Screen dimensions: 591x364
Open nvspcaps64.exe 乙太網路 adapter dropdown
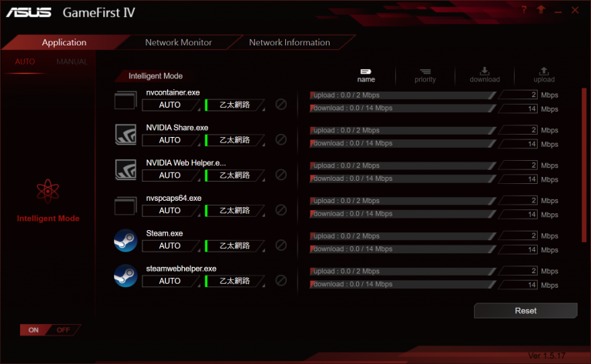235,211
